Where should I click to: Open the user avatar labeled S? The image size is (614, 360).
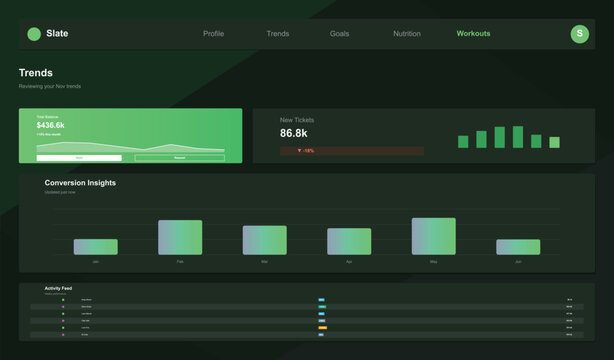click(x=580, y=34)
